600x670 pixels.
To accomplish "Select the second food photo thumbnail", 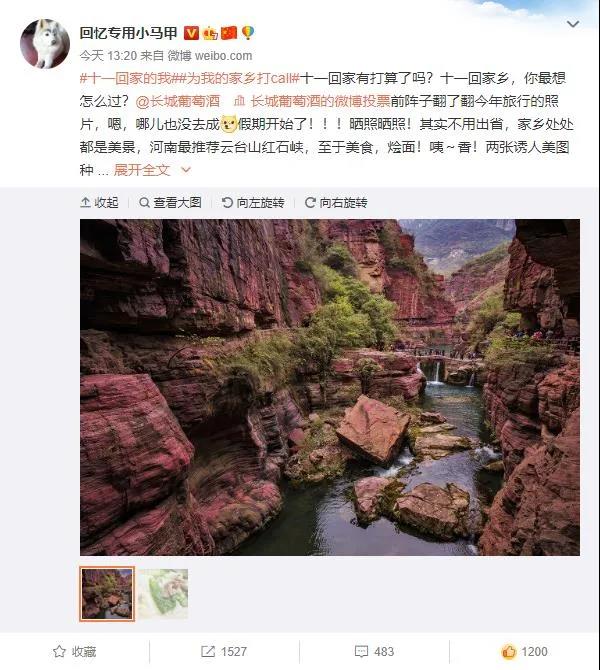I will click(x=163, y=594).
